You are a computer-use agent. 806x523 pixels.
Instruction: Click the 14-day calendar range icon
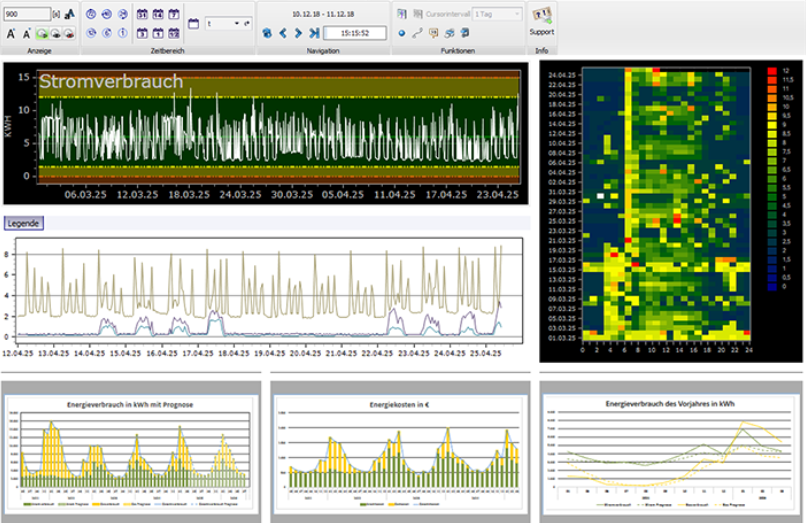[157, 15]
